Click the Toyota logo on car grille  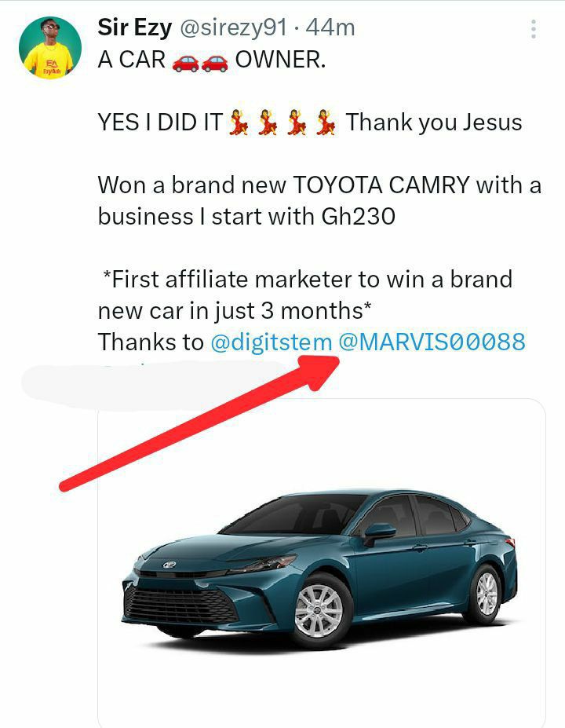pyautogui.click(x=169, y=565)
